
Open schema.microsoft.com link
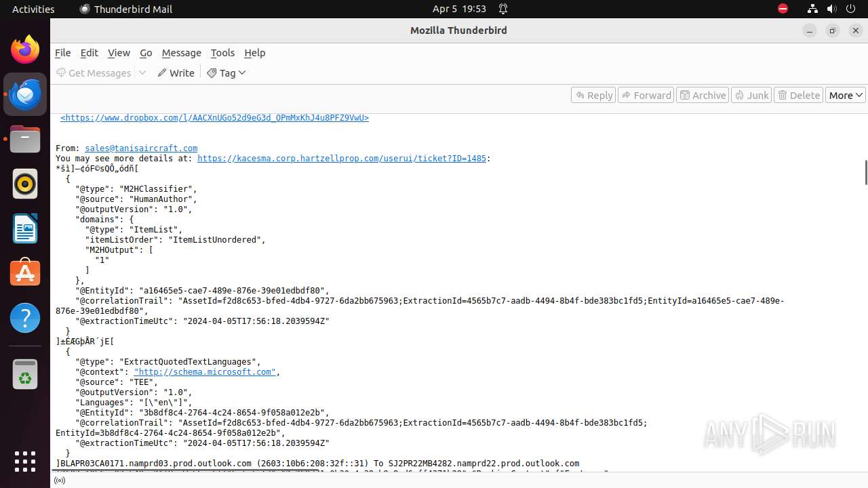(205, 372)
